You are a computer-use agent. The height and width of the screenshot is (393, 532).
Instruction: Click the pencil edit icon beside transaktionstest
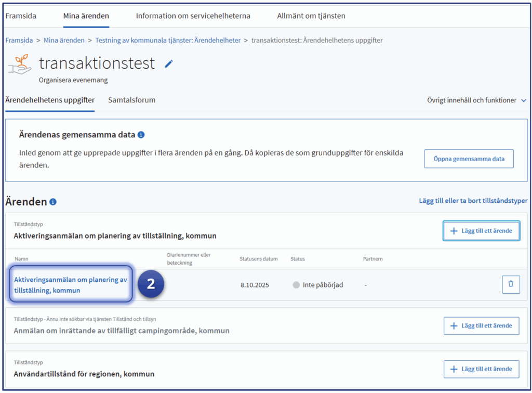tap(169, 64)
